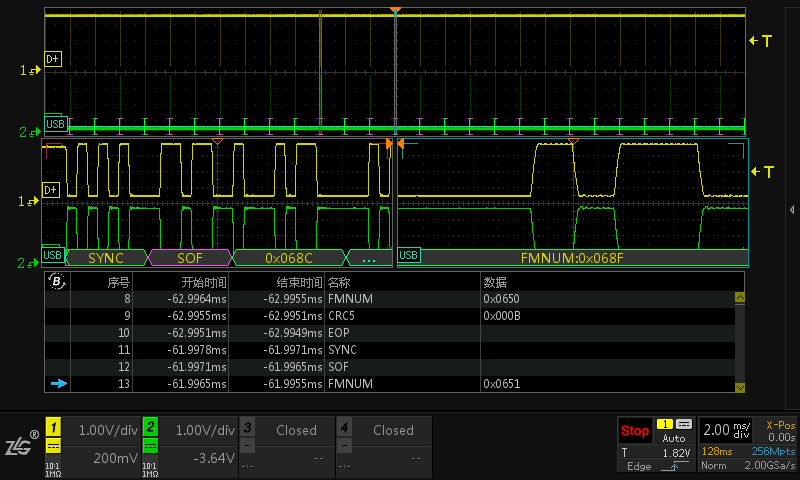Screen dimensions: 800x480
Task: Expand the right side panel arrow
Action: 792,209
